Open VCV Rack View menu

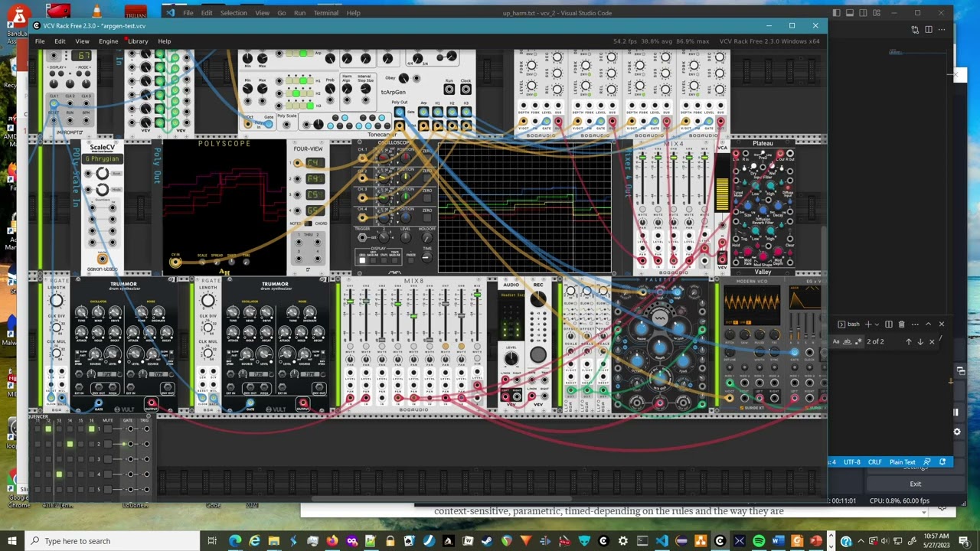pyautogui.click(x=82, y=41)
